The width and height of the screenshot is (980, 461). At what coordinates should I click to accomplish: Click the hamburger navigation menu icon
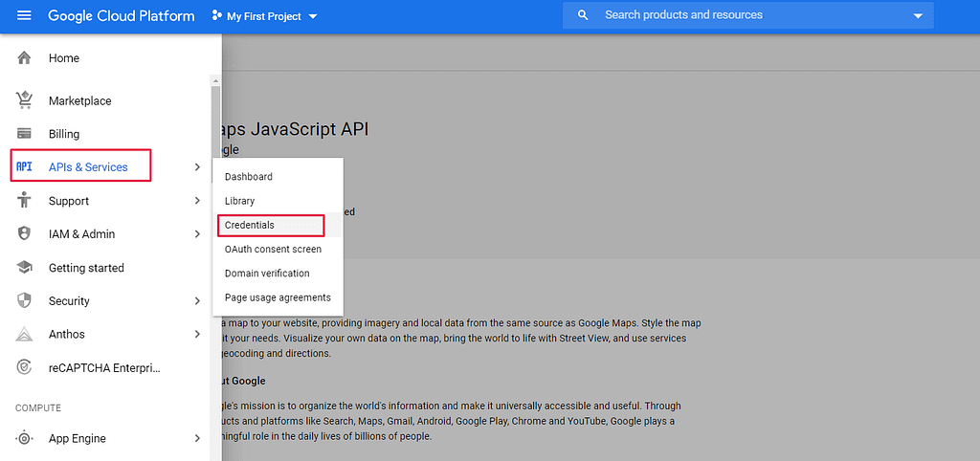coord(25,16)
